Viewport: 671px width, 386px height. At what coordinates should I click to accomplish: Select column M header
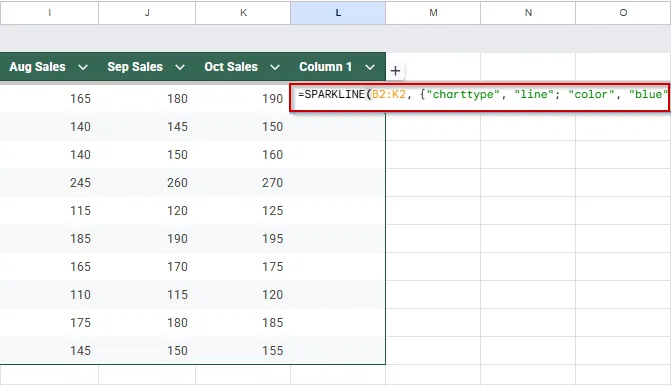(x=433, y=13)
